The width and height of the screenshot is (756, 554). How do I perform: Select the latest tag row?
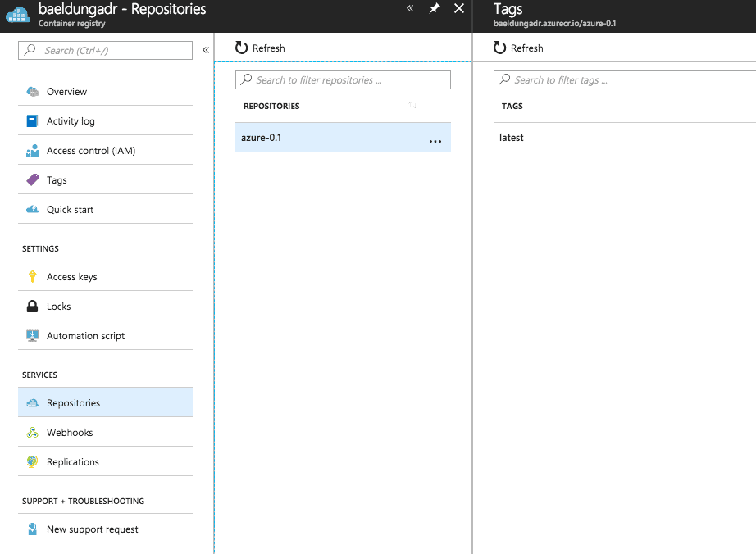(x=512, y=138)
